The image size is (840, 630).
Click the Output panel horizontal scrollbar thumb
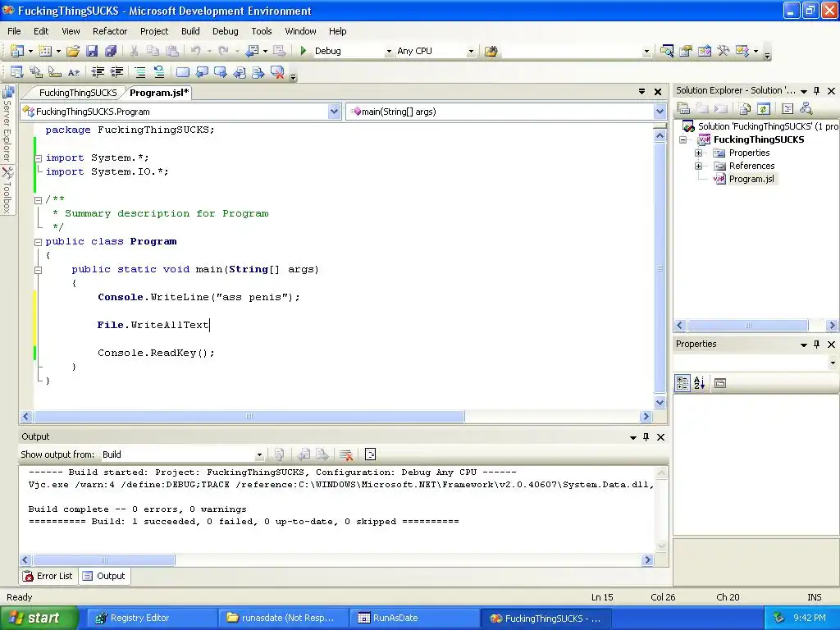[x=104, y=560]
